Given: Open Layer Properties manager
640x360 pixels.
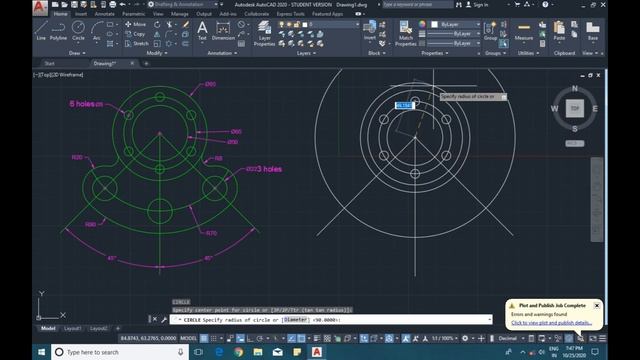Looking at the screenshot, I should coord(264,33).
